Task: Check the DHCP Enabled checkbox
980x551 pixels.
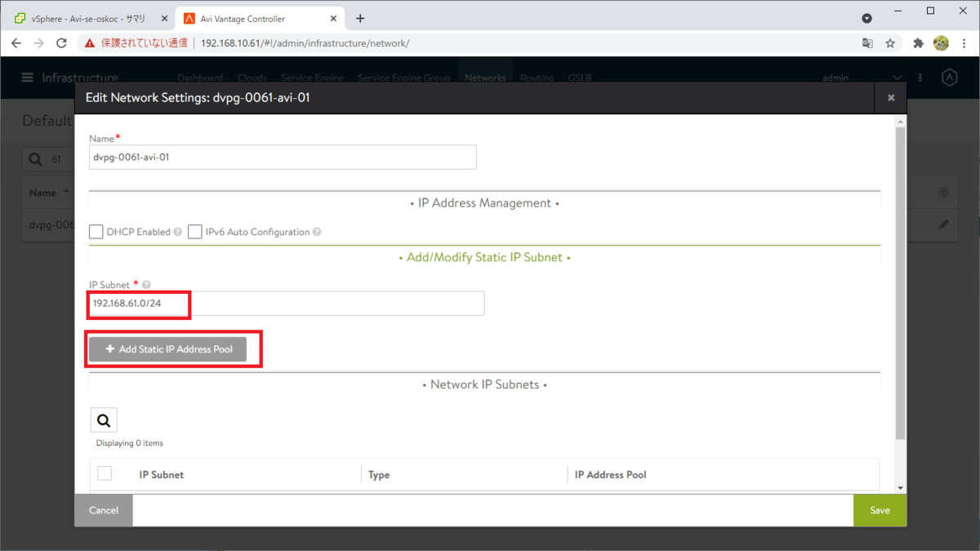Action: pyautogui.click(x=96, y=232)
